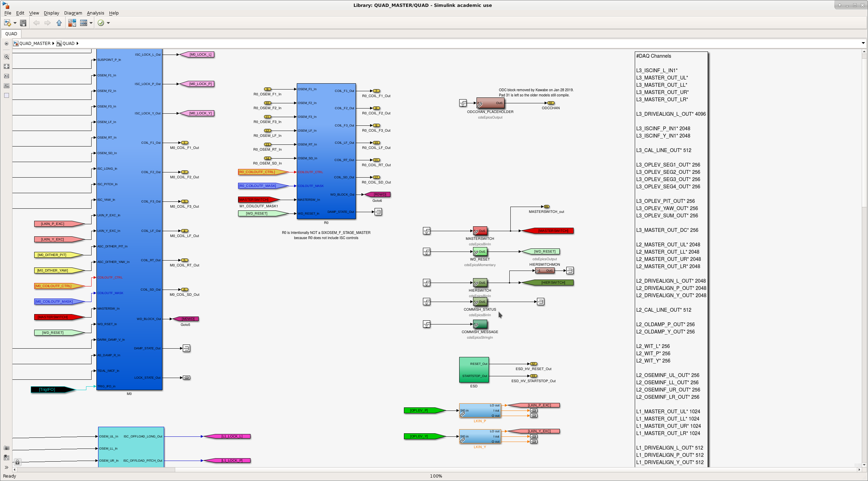Open the Diagram menu
This screenshot has height=481, width=868.
point(73,13)
